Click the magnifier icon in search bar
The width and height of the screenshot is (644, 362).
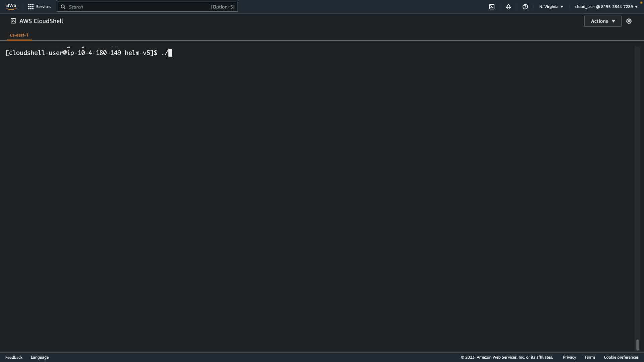pos(63,7)
